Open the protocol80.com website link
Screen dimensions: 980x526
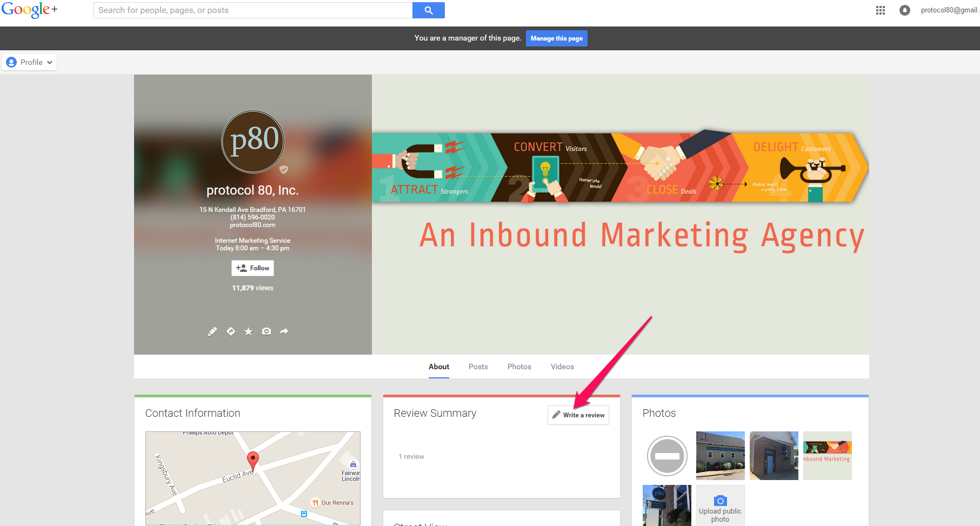tap(252, 225)
